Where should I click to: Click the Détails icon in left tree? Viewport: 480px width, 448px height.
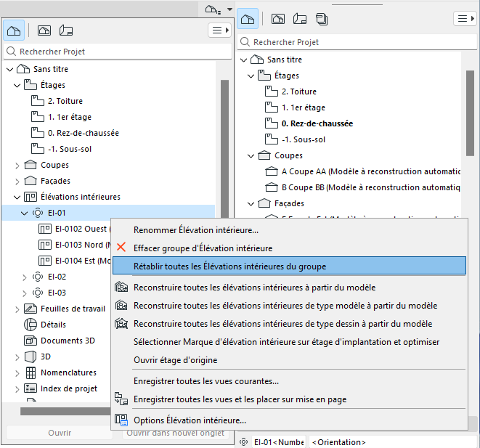30,325
